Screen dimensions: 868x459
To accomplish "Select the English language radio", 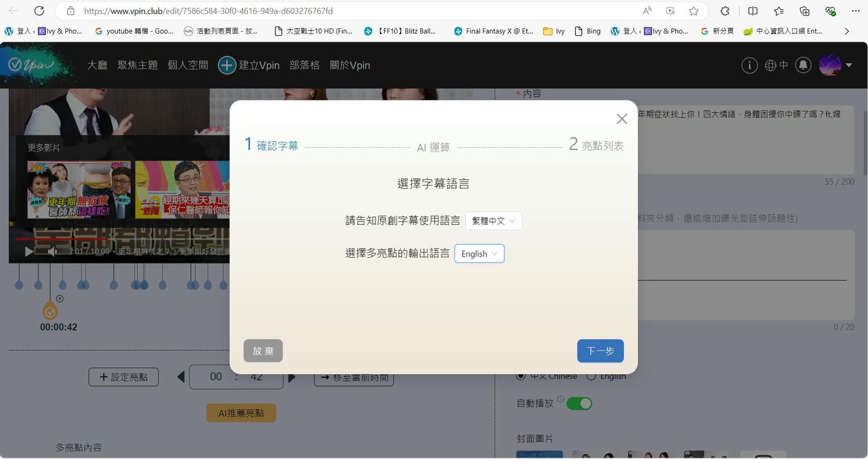I will (x=591, y=376).
